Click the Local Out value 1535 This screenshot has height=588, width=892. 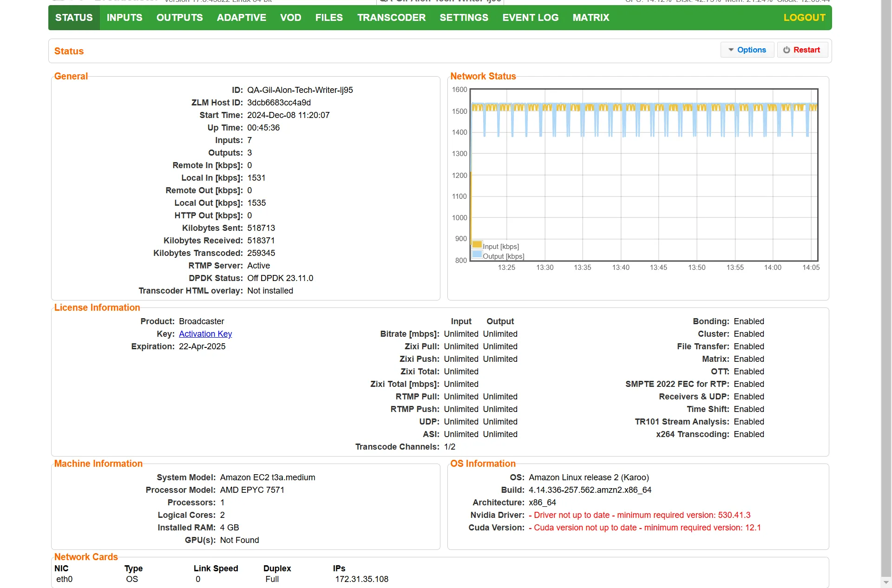tap(256, 203)
